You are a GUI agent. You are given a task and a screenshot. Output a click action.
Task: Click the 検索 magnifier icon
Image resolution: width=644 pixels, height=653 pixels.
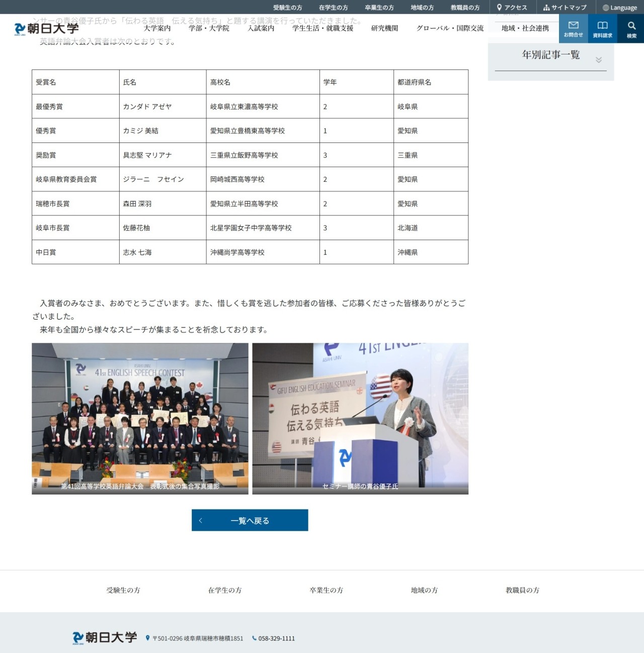click(x=631, y=29)
